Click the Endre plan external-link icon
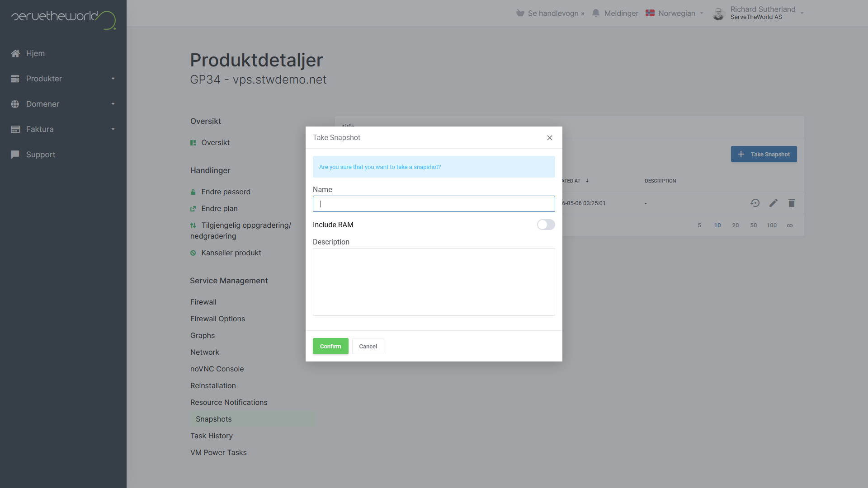 point(193,209)
